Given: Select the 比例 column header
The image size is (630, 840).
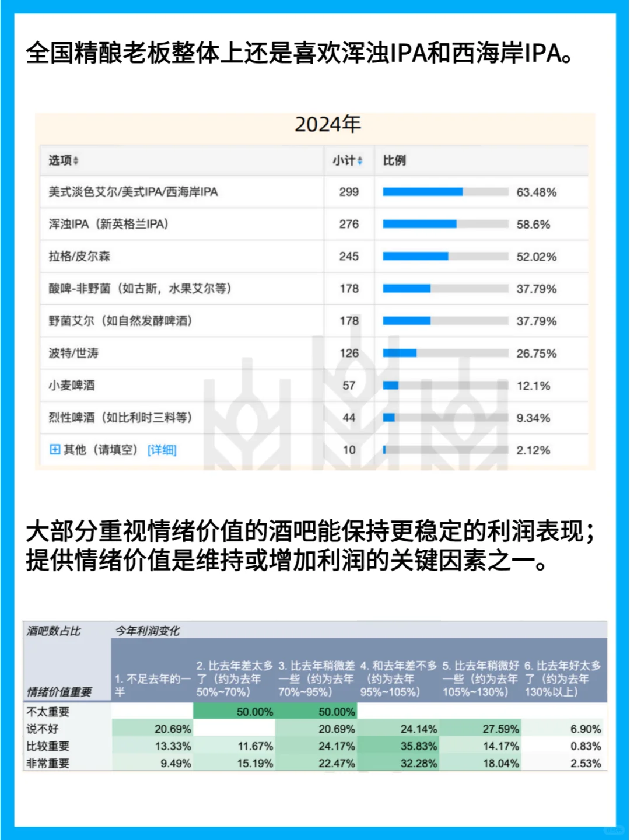Looking at the screenshot, I should coord(394,160).
